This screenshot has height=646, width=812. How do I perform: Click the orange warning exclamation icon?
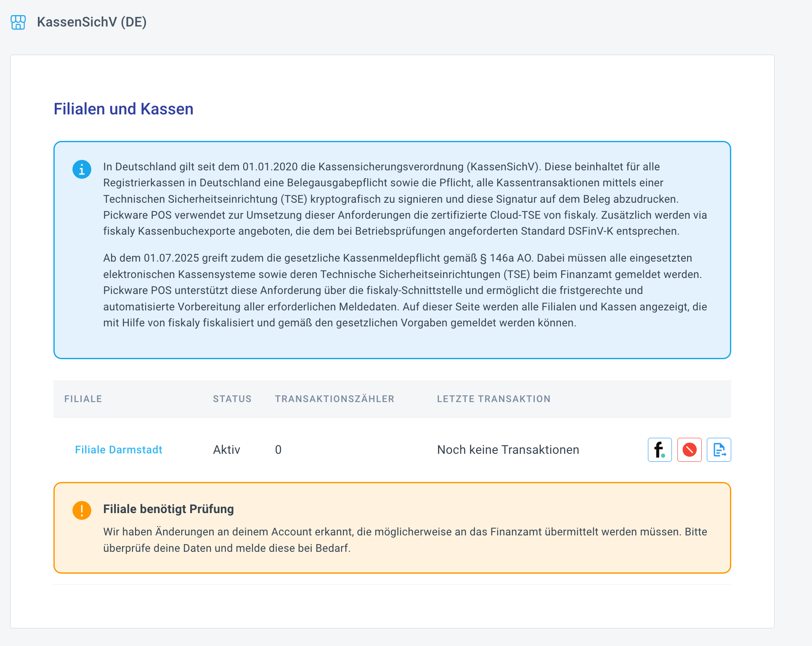tap(82, 510)
